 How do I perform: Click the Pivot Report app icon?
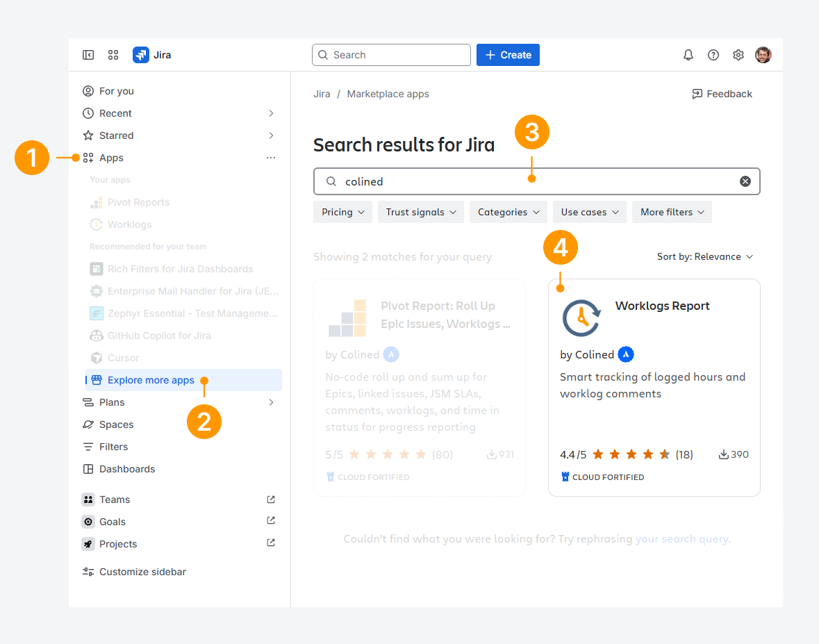pos(347,317)
